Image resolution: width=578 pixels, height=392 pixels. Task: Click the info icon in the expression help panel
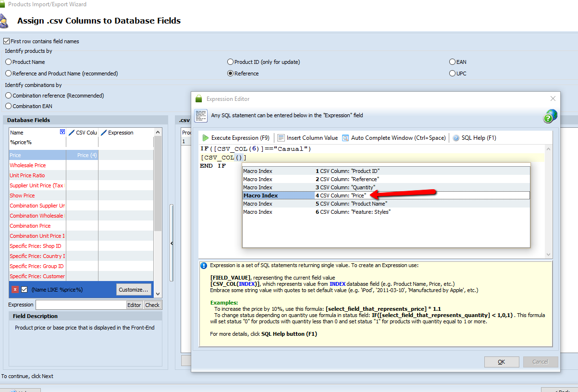click(x=204, y=265)
